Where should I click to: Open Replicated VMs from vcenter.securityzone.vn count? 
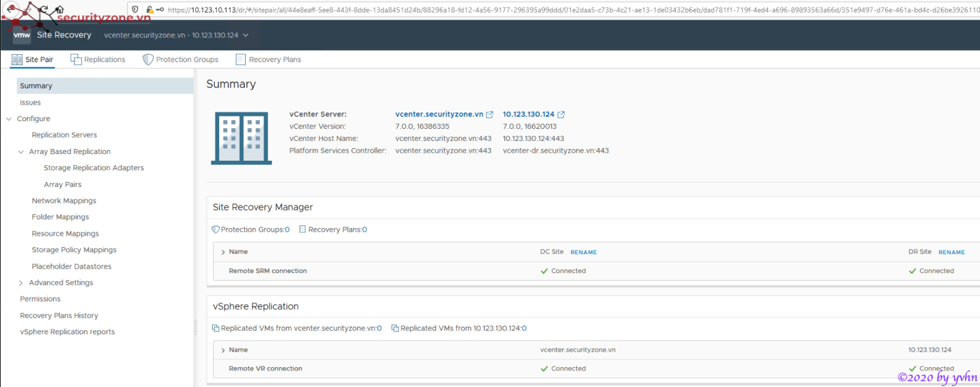[x=379, y=329]
